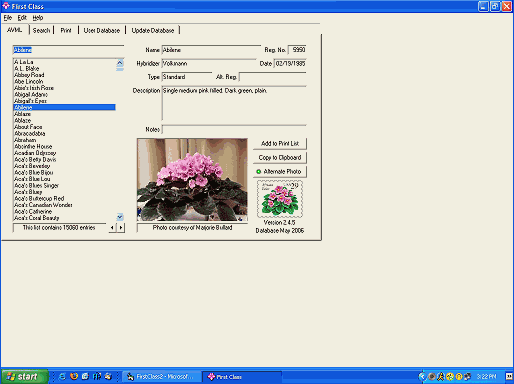The height and width of the screenshot is (384, 514).
Task: Click the Name field showing Abilene
Action: coord(211,50)
